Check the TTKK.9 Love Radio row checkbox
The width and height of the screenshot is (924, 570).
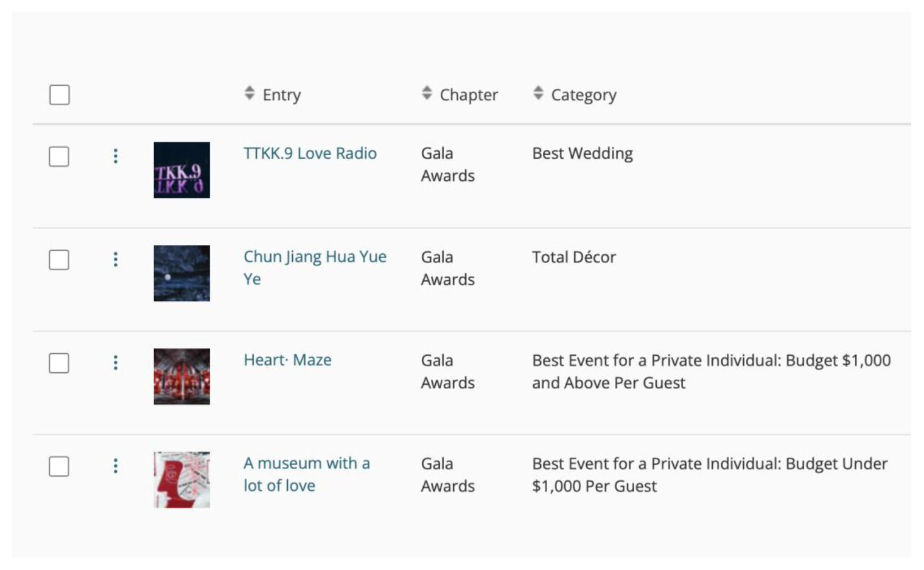pos(59,157)
